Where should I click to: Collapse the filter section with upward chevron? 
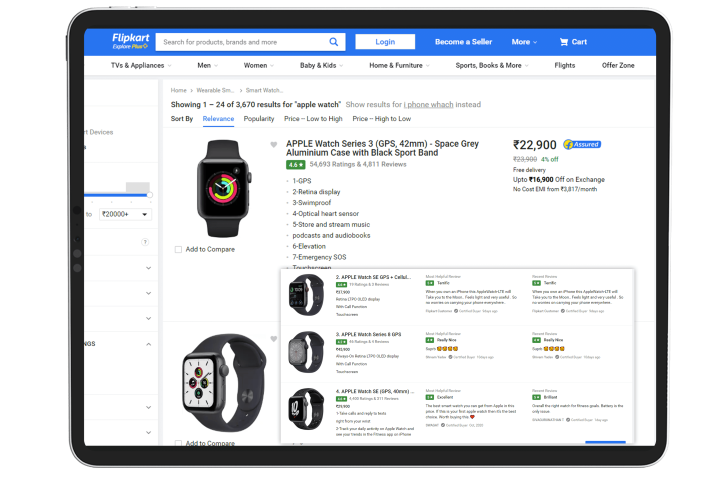[x=148, y=344]
